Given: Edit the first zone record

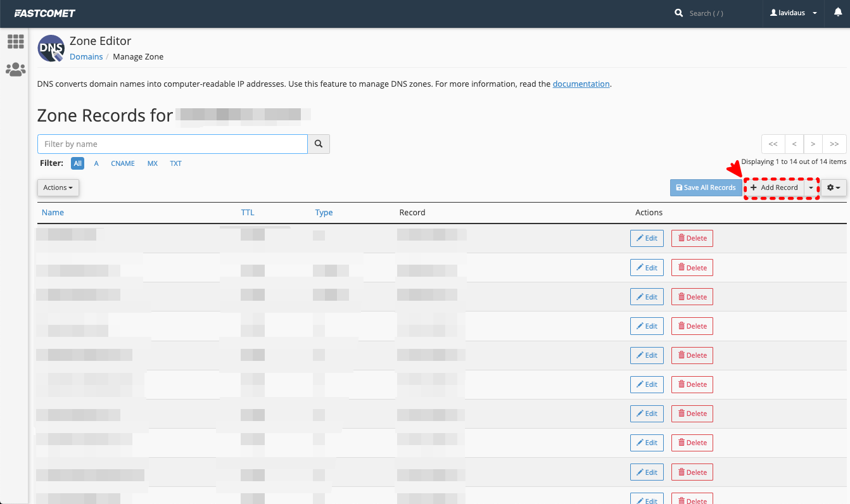Looking at the screenshot, I should (647, 239).
